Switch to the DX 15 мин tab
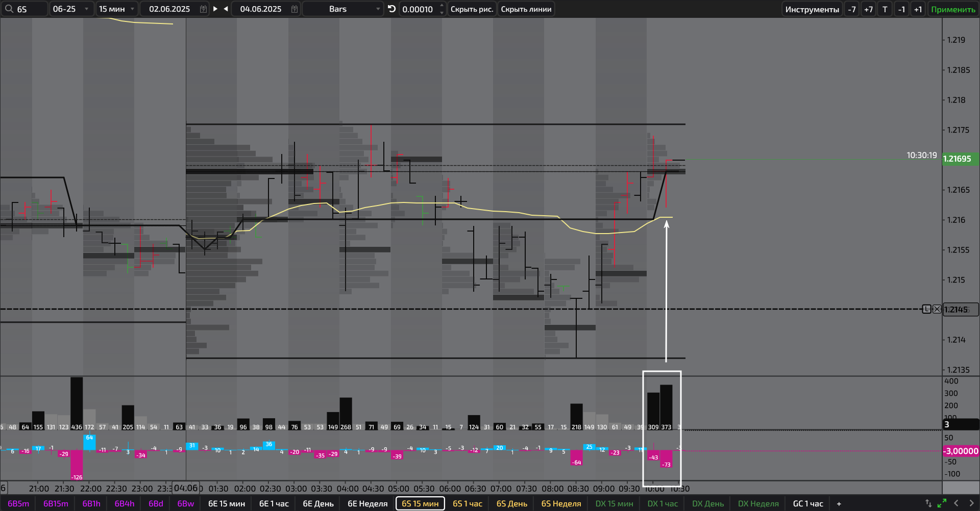Image resolution: width=980 pixels, height=511 pixels. click(614, 503)
